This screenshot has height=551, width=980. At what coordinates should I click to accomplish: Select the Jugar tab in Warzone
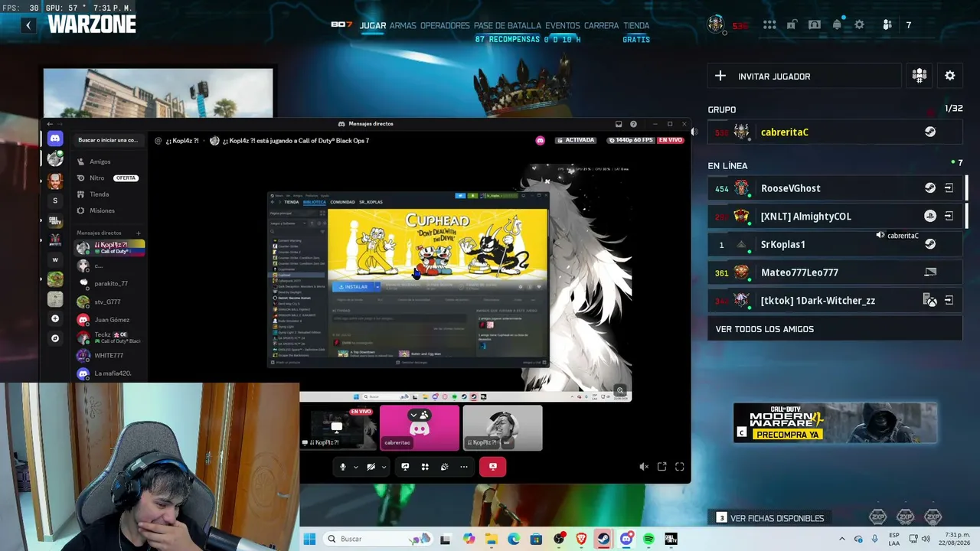[373, 25]
